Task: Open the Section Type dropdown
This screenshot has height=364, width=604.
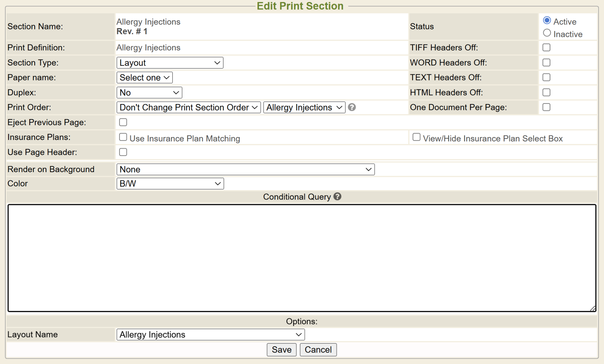Action: pyautogui.click(x=170, y=63)
